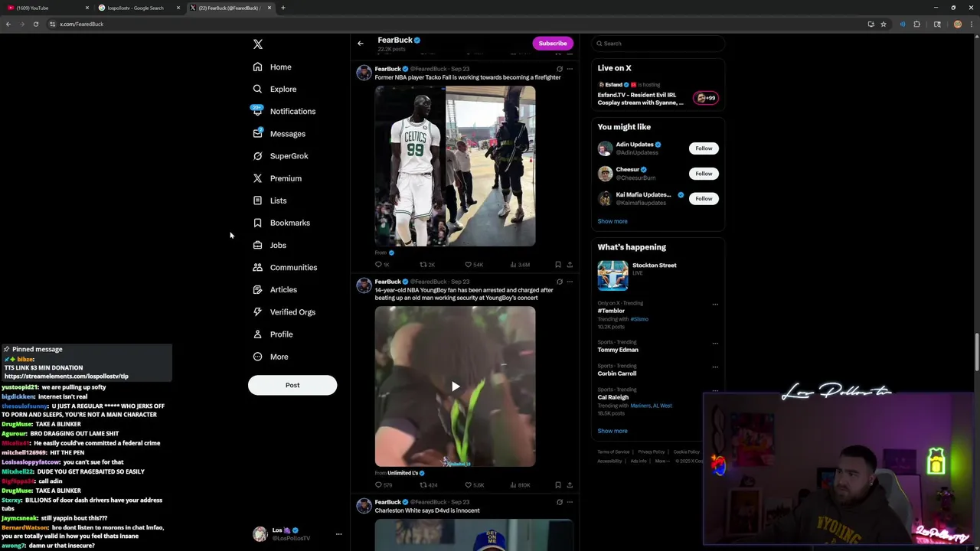Click the Jobs briefcase icon
The height and width of the screenshot is (551, 980).
(x=257, y=245)
